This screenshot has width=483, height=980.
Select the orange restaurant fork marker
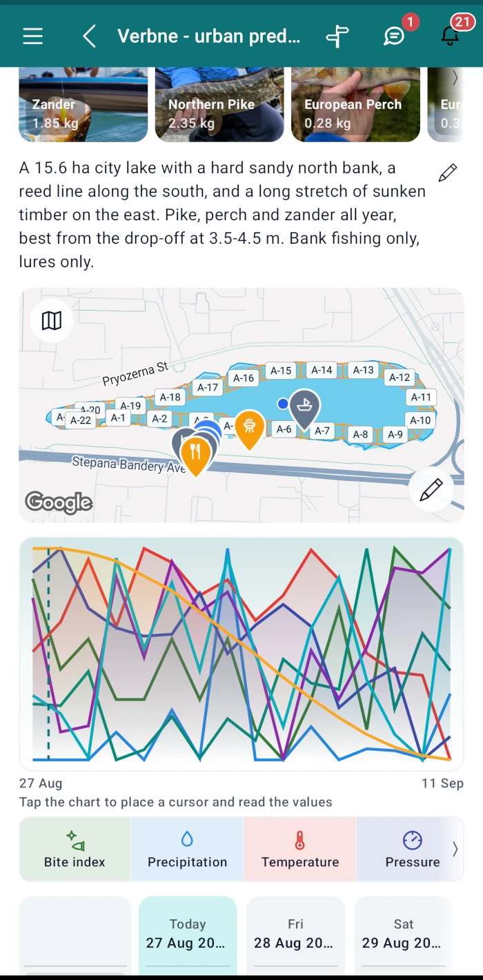(196, 455)
